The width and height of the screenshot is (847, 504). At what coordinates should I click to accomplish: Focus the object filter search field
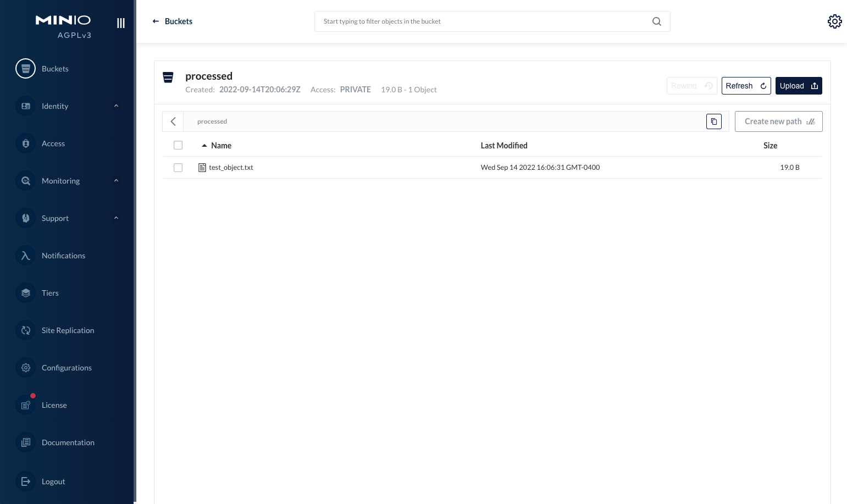coord(484,21)
